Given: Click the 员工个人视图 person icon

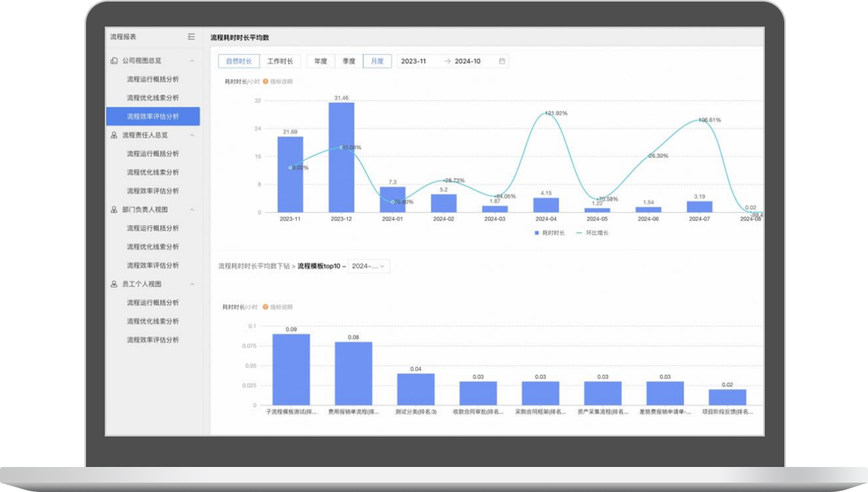Looking at the screenshot, I should tap(114, 284).
